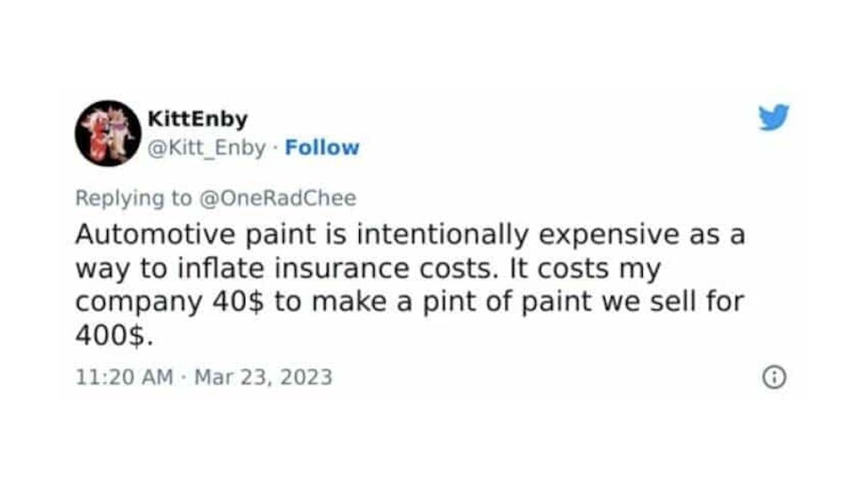851x504 pixels.
Task: Select the Mar 23, 2023 date
Action: tap(263, 377)
